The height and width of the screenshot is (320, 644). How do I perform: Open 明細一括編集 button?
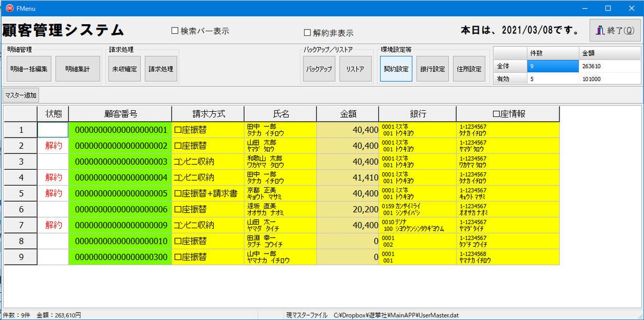(x=29, y=69)
